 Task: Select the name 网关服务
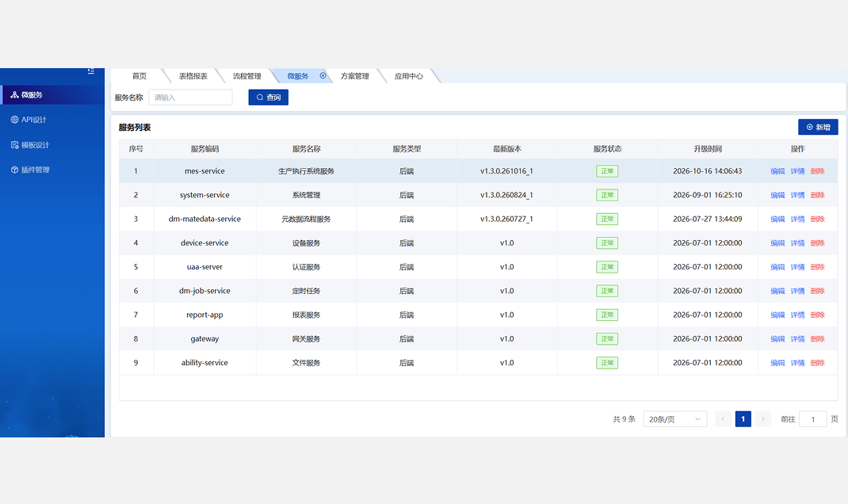pos(306,339)
